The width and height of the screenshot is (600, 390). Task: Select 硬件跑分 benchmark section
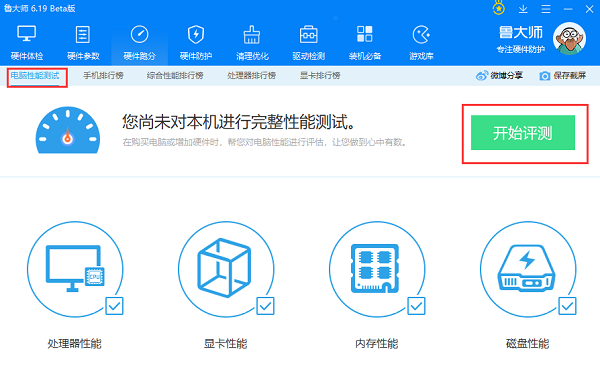click(139, 43)
